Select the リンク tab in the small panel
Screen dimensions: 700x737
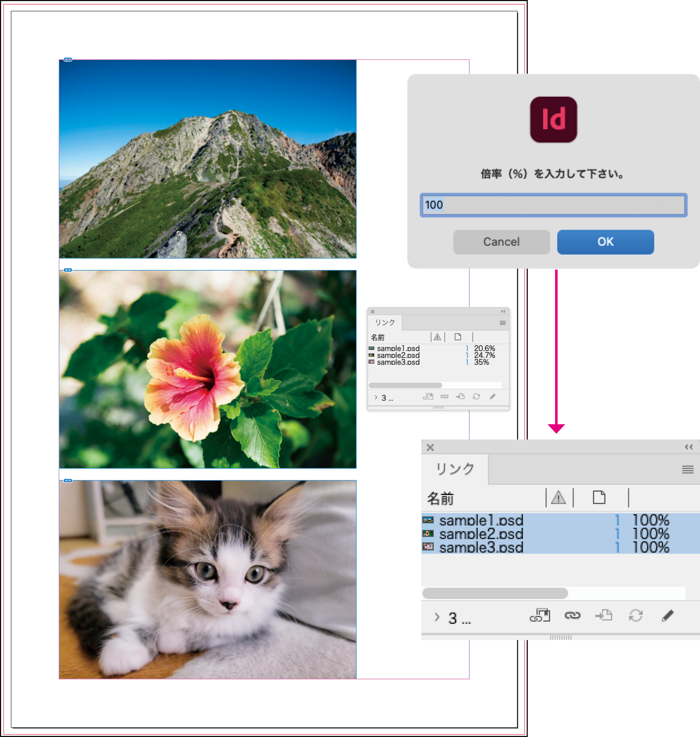click(x=385, y=323)
